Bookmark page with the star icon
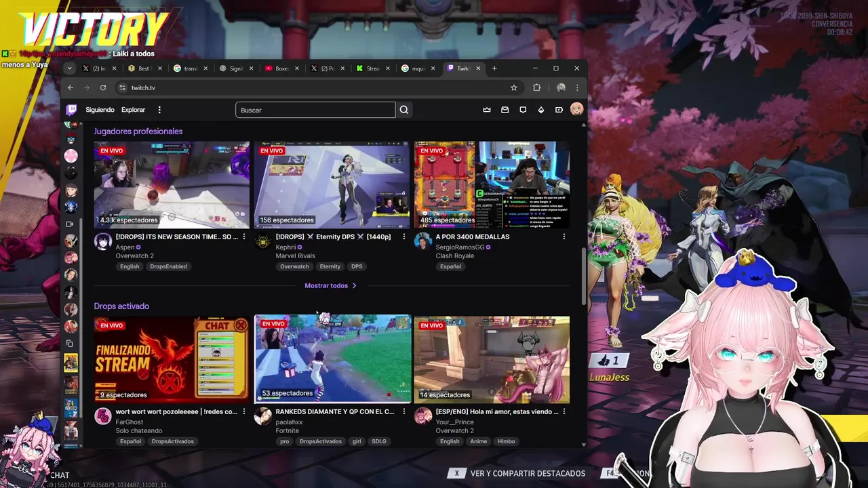Screen dimensions: 868x488 point(514,87)
